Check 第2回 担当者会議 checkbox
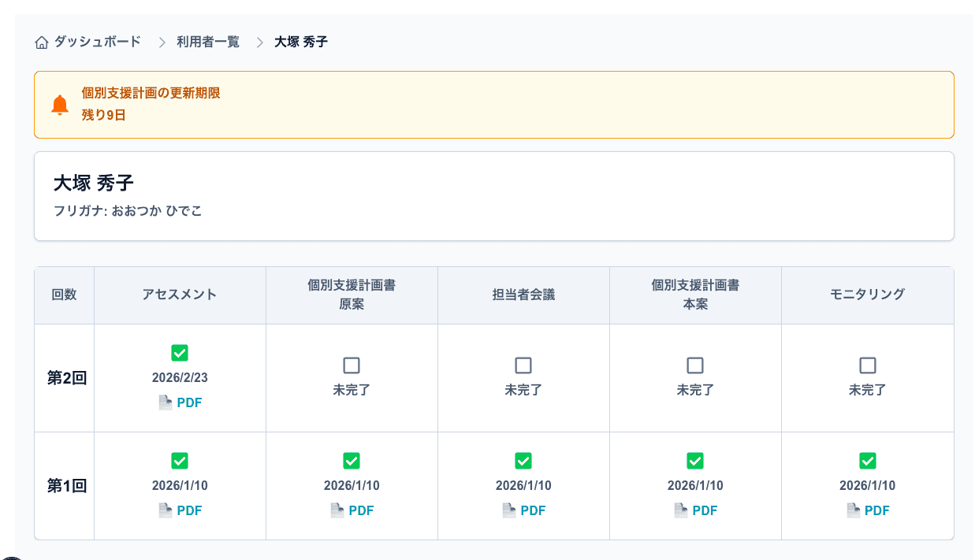The height and width of the screenshot is (560, 975). point(523,365)
